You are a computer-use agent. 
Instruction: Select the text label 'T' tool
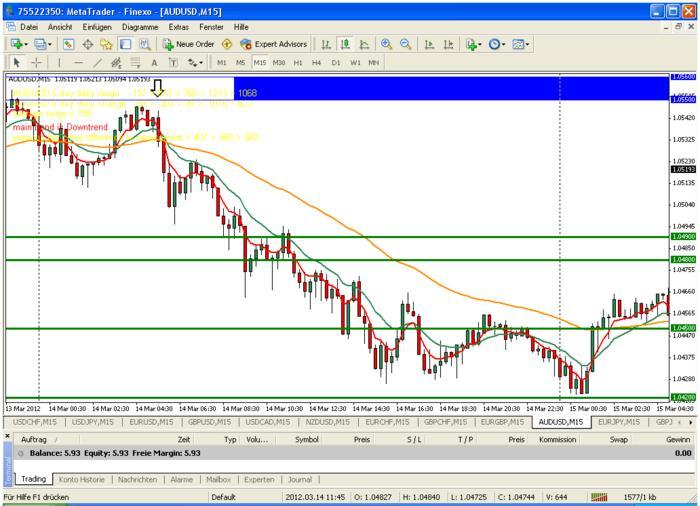[x=173, y=63]
